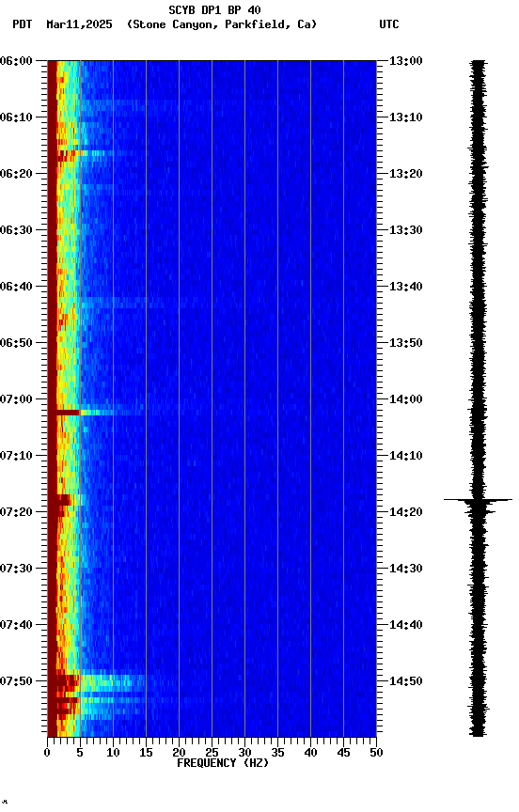The width and height of the screenshot is (519, 812).
Task: Click the '15' frequency axis tick label
Action: click(x=146, y=753)
